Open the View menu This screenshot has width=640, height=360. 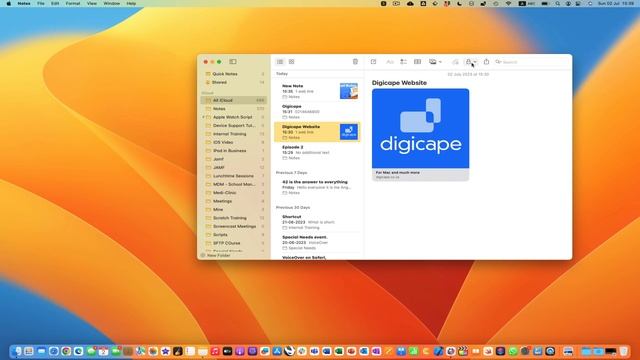[x=92, y=3]
